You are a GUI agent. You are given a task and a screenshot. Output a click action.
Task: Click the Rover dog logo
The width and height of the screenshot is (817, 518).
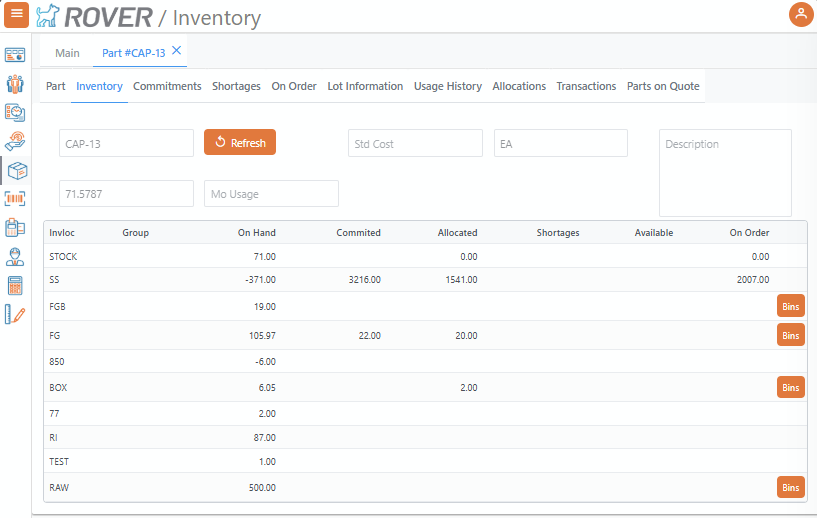[x=47, y=16]
